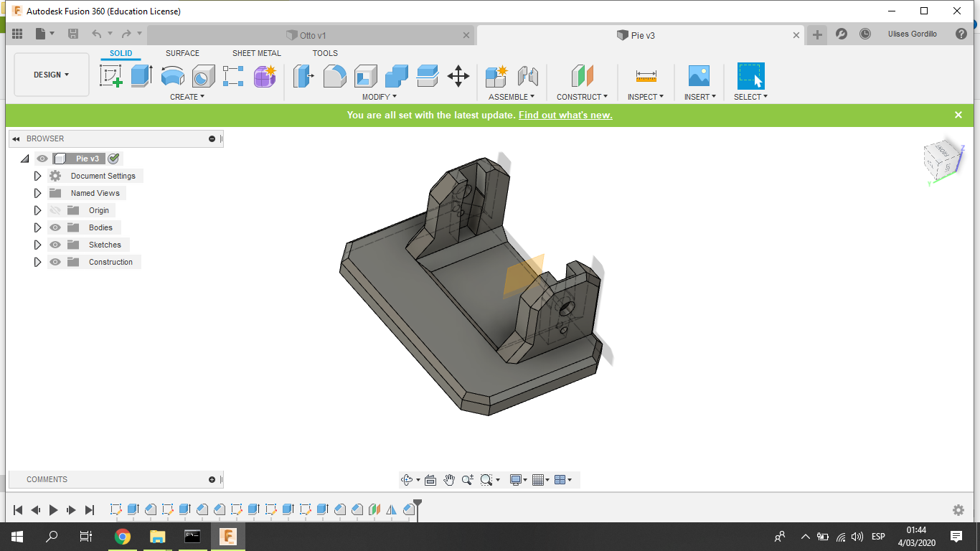Open the INSPECT menu
Screen dimensions: 980x551
point(646,97)
